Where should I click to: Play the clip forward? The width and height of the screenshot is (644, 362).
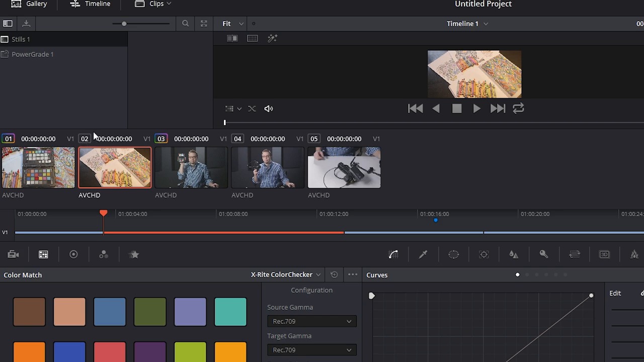click(476, 109)
